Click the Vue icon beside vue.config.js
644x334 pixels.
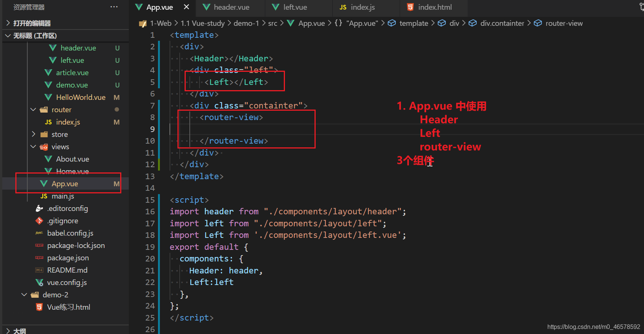[x=39, y=282]
